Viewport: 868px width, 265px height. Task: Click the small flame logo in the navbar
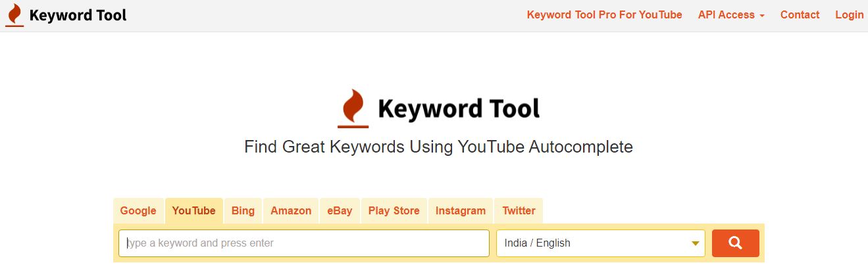click(x=14, y=15)
